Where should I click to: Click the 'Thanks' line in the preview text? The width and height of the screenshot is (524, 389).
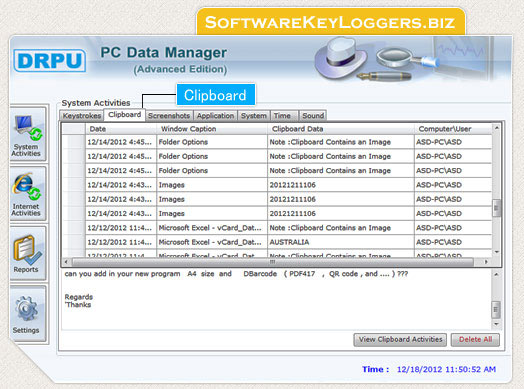tap(78, 305)
